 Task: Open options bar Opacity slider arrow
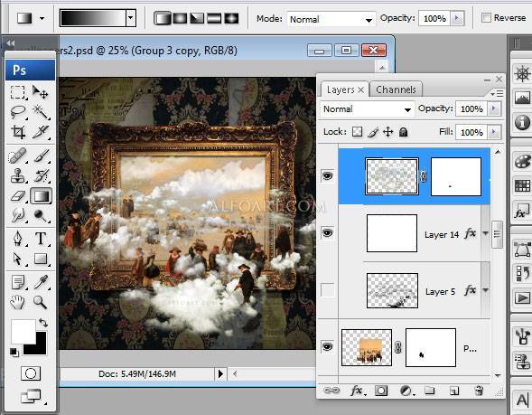[x=457, y=18]
